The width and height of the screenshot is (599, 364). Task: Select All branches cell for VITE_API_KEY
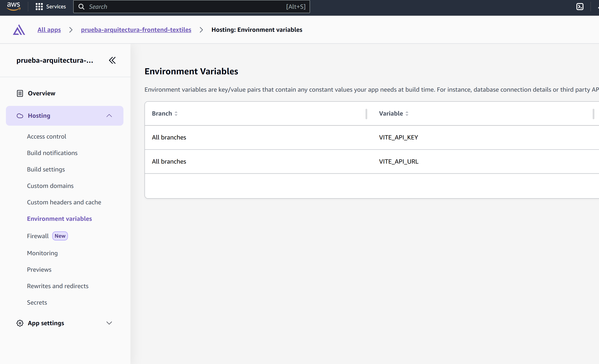pos(169,137)
